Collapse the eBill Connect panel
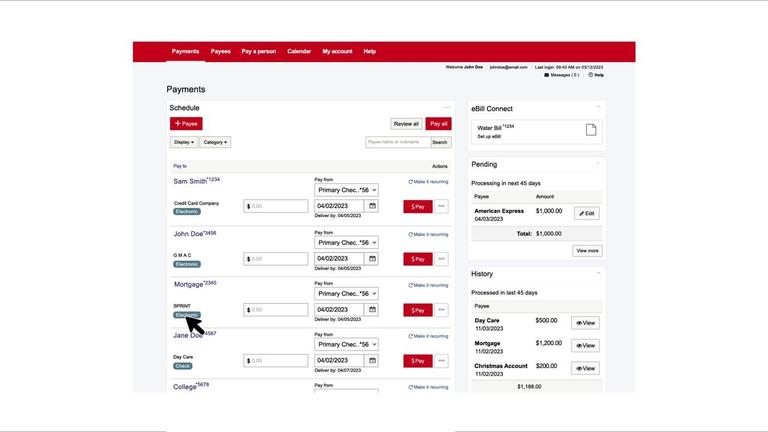Screen dimensions: 768x432 (x=599, y=107)
